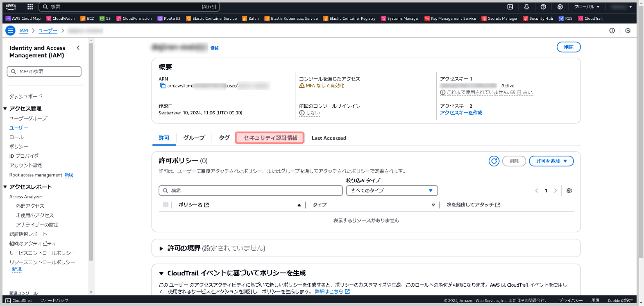Open the セキュリティ認証情報 tab
Viewport: 644px width, 306px height.
pos(270,138)
